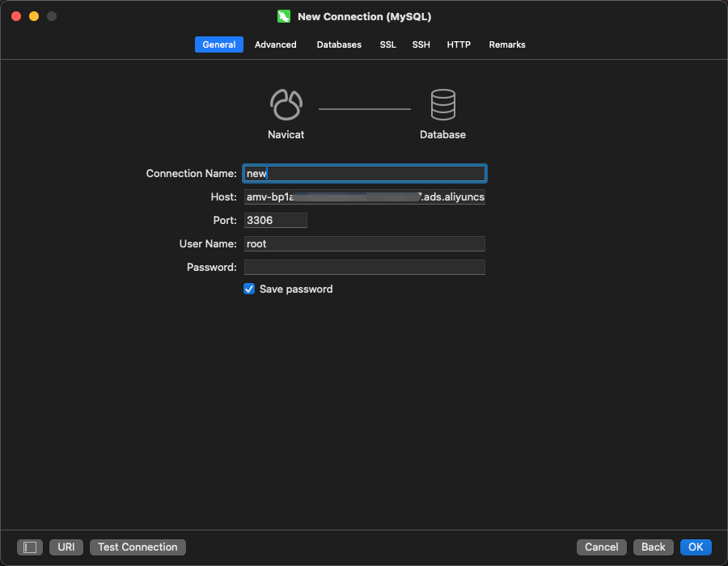728x566 pixels.
Task: Focus the Connection Name input field
Action: tap(365, 174)
